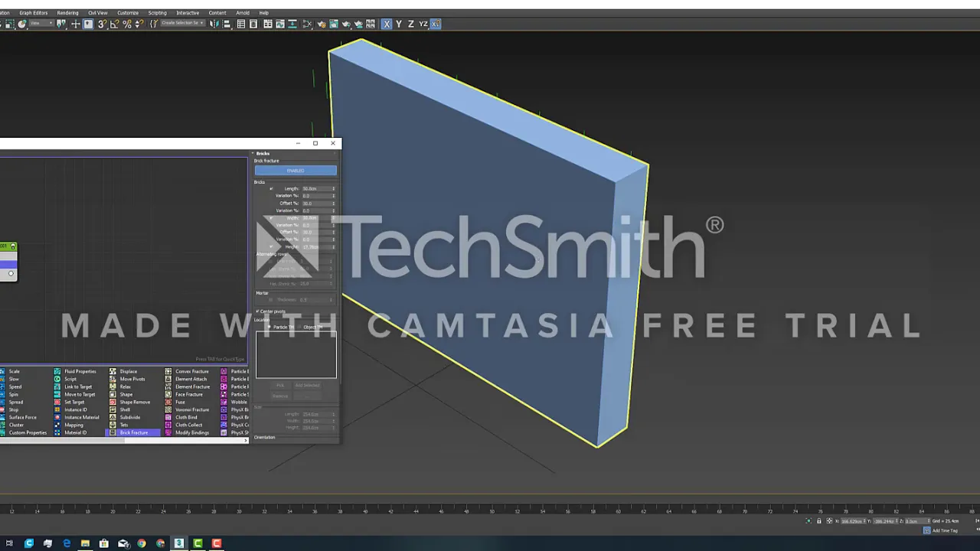This screenshot has width=980, height=551.
Task: Open the Graph Editors menu
Action: [33, 13]
